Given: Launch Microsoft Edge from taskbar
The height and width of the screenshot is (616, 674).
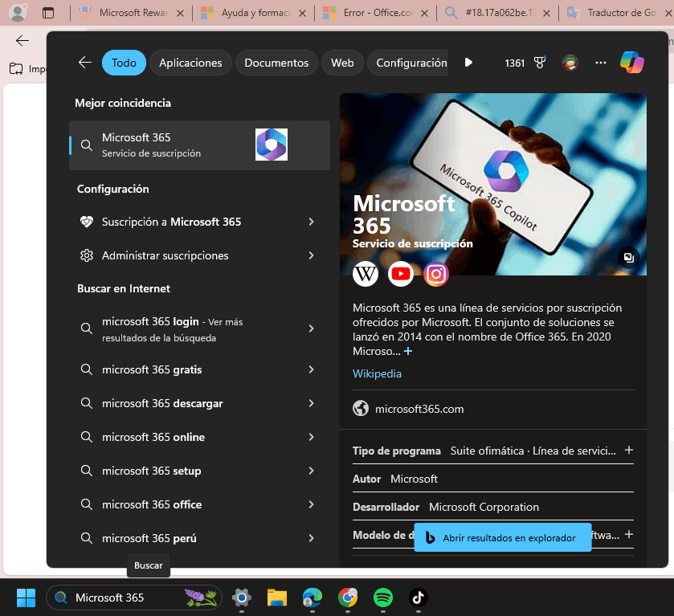Looking at the screenshot, I should pos(312,598).
